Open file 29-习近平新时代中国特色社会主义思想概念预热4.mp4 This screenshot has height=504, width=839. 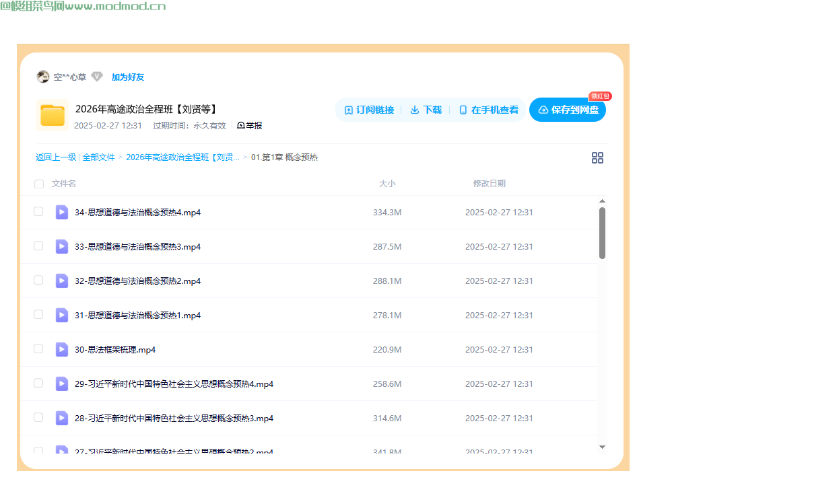(x=174, y=384)
